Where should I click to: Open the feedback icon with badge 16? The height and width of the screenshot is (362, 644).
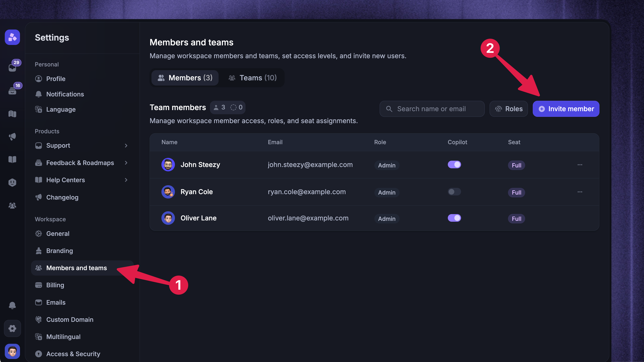12,90
